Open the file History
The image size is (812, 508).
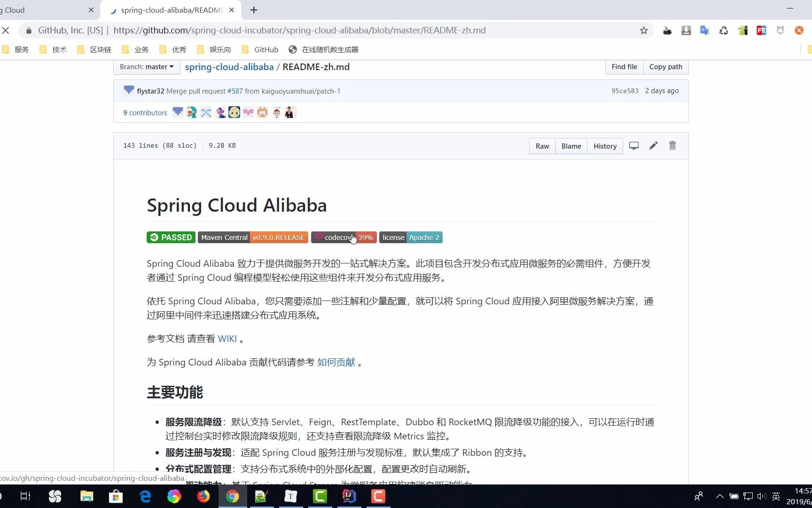click(605, 146)
